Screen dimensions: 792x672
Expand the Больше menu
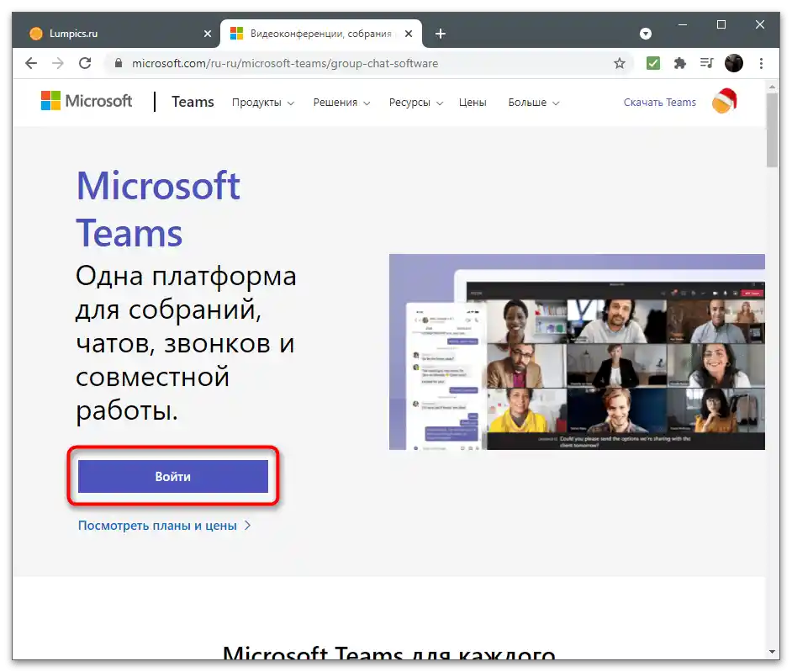click(533, 102)
